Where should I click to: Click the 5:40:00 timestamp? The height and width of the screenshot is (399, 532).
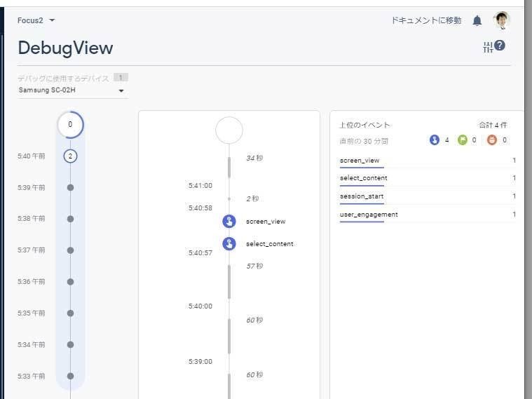click(x=200, y=306)
